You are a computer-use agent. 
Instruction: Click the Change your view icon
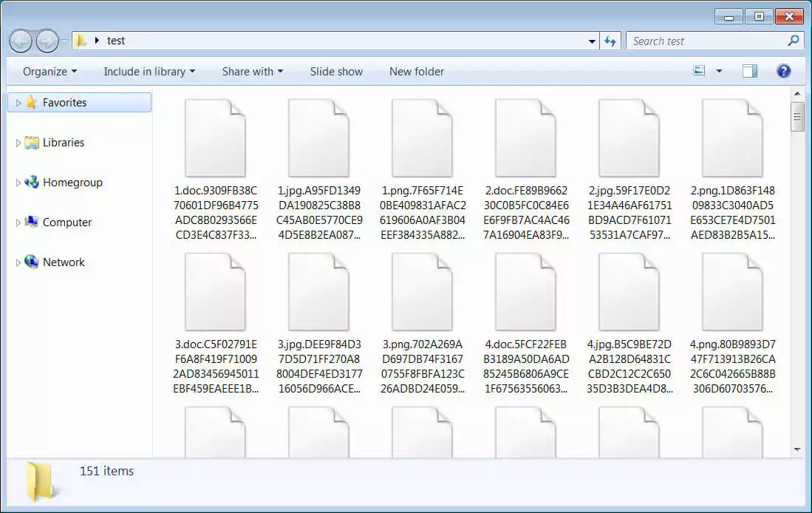point(699,70)
